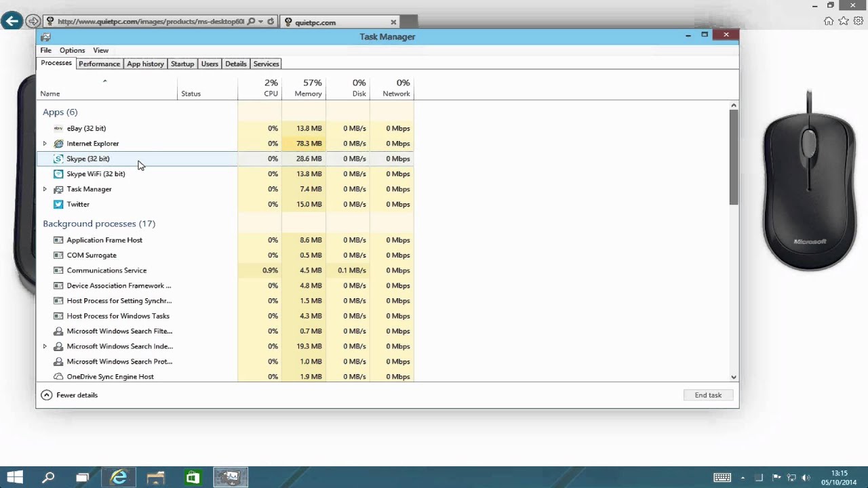The image size is (868, 488).
Task: Open Internet Explorer from the taskbar
Action: click(119, 477)
